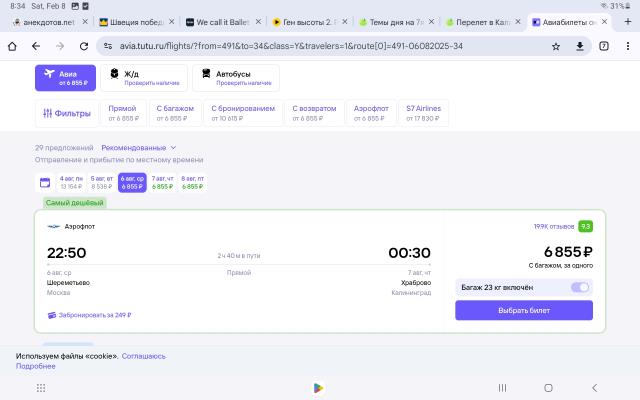Go back with the browser back arrow

(13, 46)
